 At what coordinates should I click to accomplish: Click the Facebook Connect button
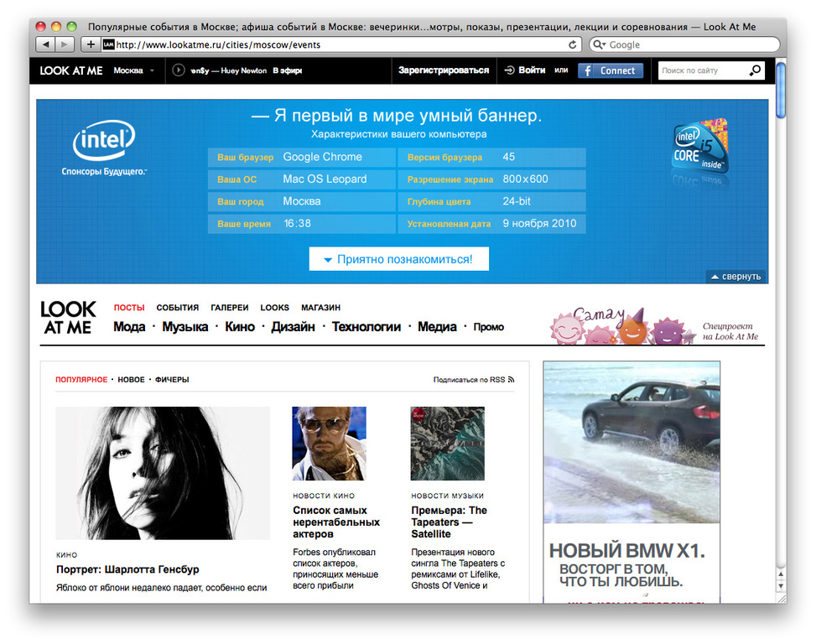(611, 70)
